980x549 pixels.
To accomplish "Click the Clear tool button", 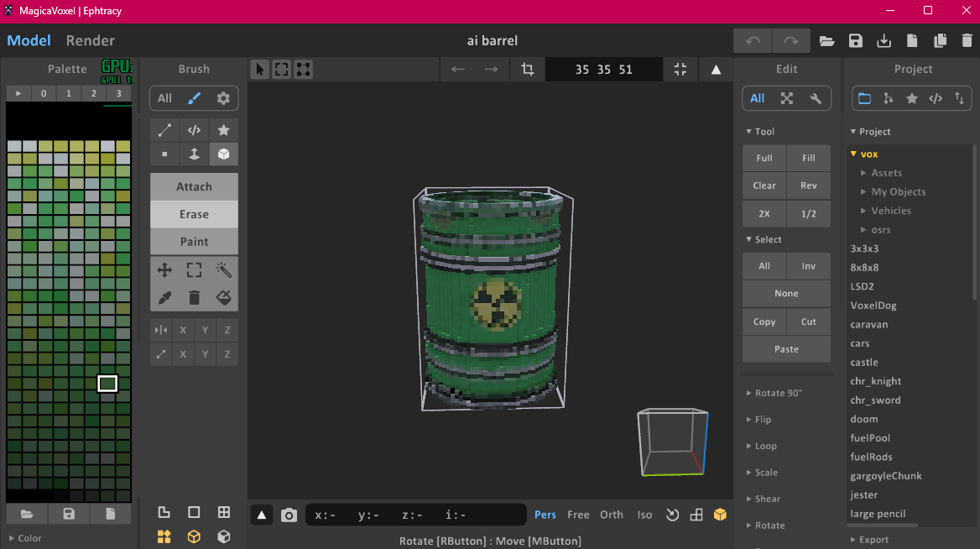I will tap(764, 186).
